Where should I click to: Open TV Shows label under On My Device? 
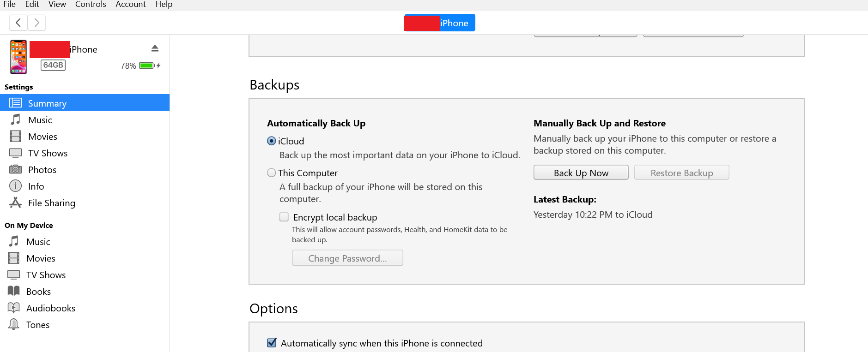pos(46,275)
